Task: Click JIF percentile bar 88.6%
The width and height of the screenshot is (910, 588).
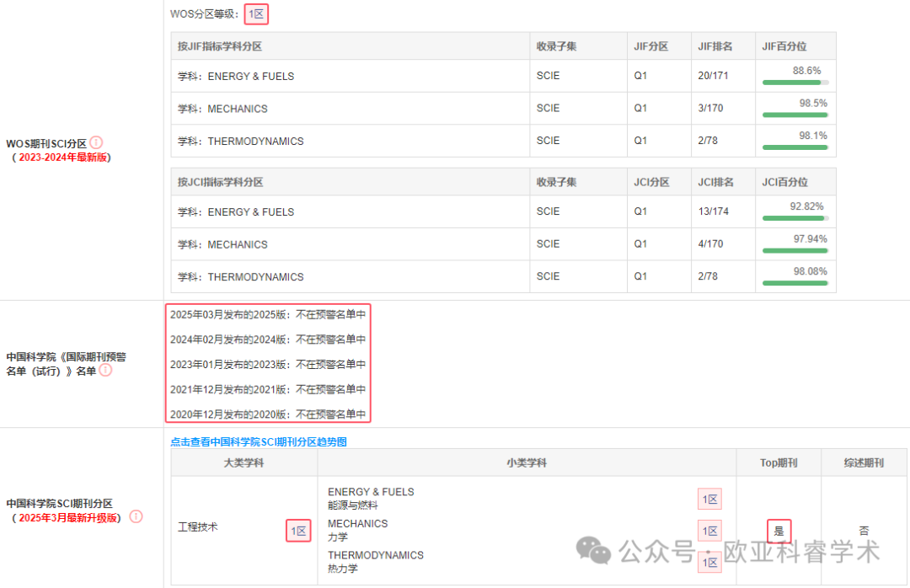Action: 795,83
